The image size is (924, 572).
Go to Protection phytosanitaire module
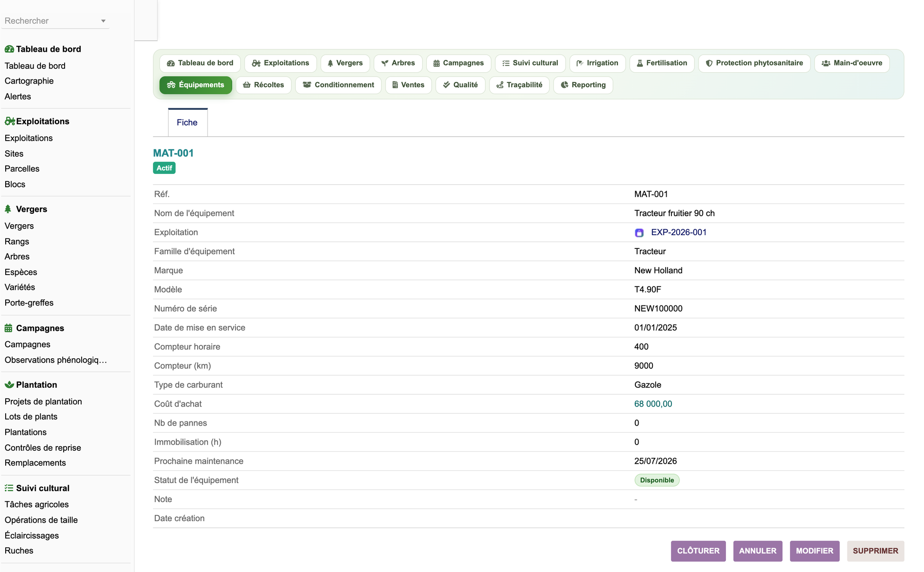pos(754,63)
